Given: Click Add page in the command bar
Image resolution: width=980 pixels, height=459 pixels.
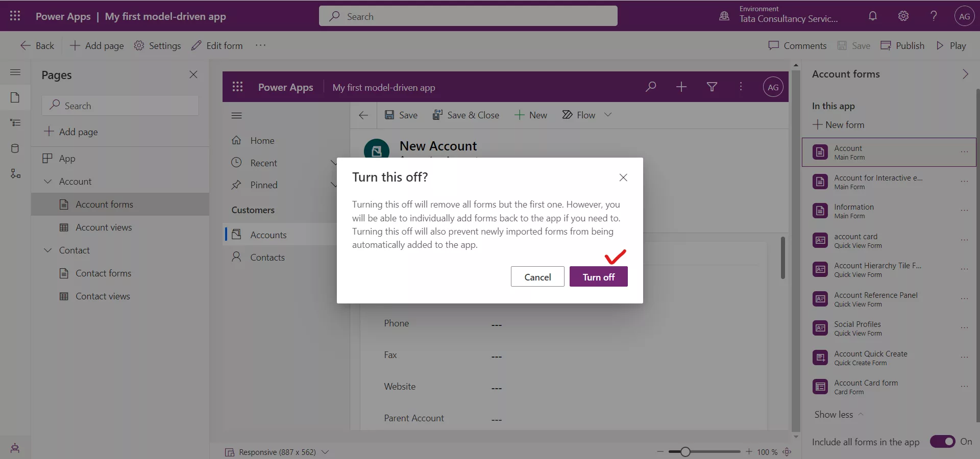Looking at the screenshot, I should click(x=96, y=45).
